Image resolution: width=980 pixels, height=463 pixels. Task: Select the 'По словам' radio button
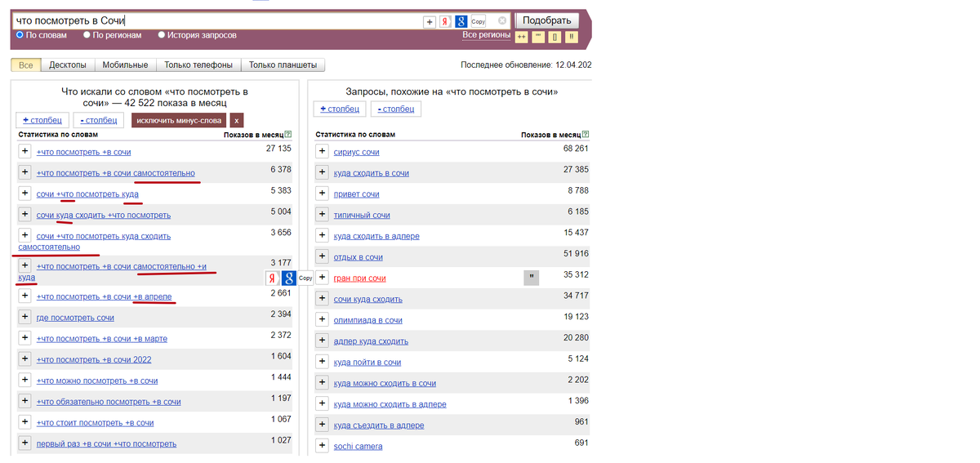pos(20,35)
